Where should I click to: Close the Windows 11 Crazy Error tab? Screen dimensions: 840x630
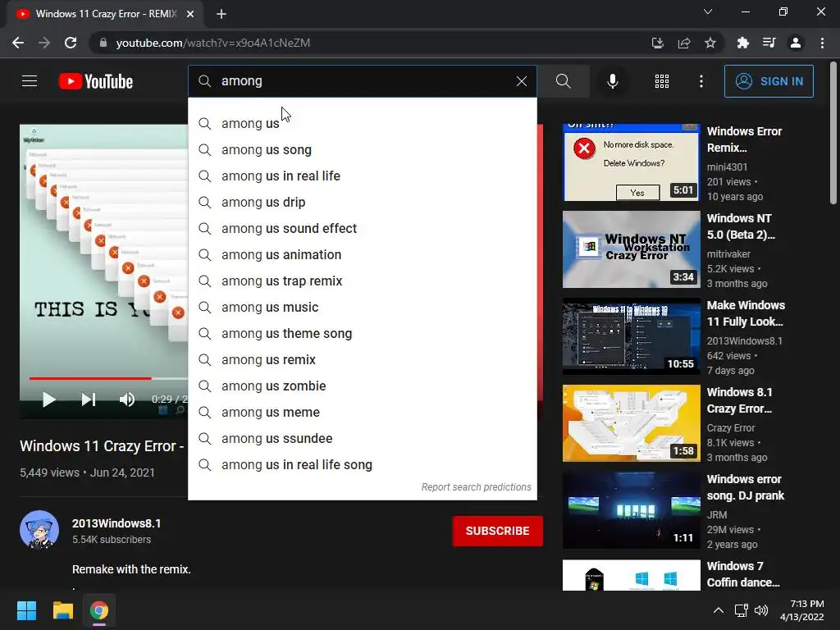coord(190,14)
